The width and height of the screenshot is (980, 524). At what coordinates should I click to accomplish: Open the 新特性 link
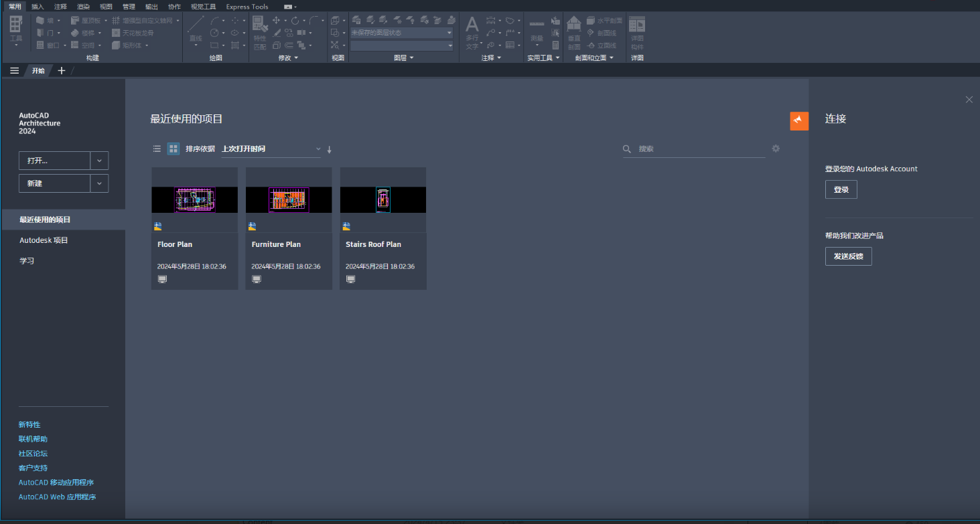pyautogui.click(x=29, y=424)
